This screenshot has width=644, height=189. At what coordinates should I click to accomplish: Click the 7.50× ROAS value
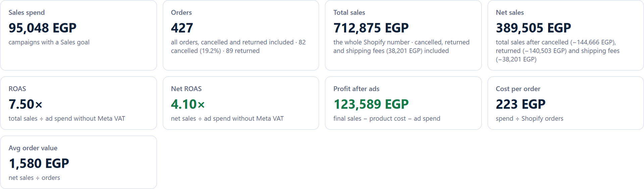[25, 104]
